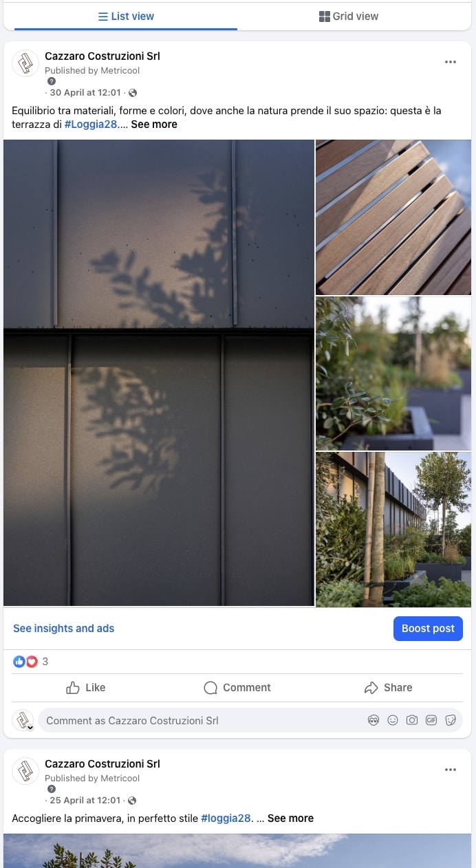Switch to Grid view tab

(x=349, y=17)
